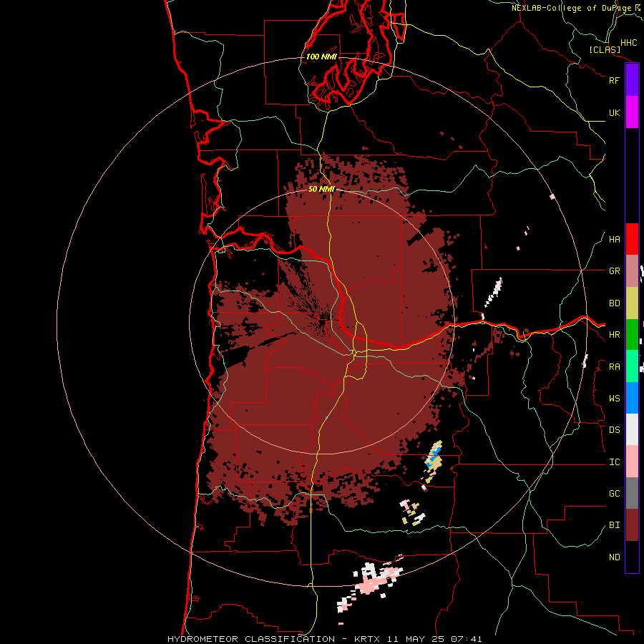Click the WS blue legend swatch
The image size is (644, 644).
coord(632,398)
